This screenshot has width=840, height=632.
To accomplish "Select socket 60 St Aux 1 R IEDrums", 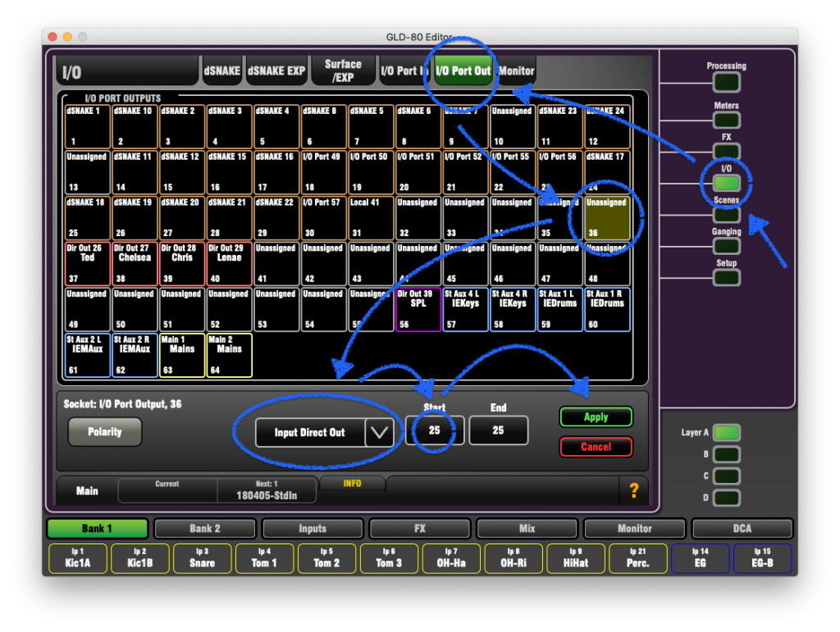I will pyautogui.click(x=607, y=309).
